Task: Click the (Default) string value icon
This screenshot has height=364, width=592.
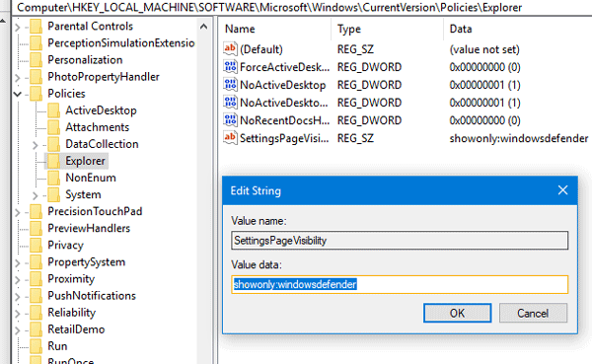Action: (x=230, y=48)
